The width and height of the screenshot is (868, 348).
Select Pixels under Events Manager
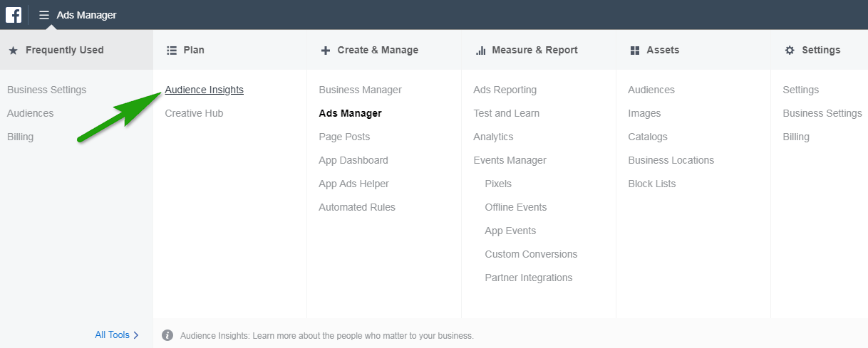pyautogui.click(x=498, y=184)
